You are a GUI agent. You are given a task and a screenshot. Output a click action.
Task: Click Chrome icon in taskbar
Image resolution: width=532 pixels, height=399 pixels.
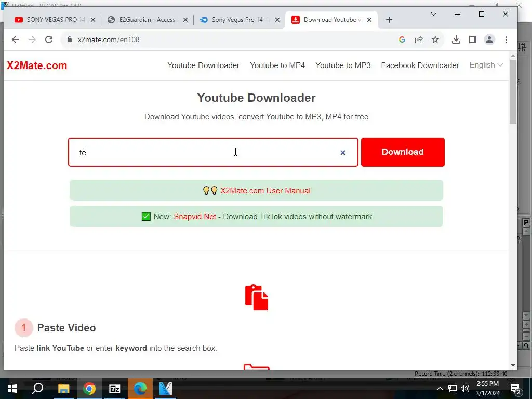click(x=89, y=389)
